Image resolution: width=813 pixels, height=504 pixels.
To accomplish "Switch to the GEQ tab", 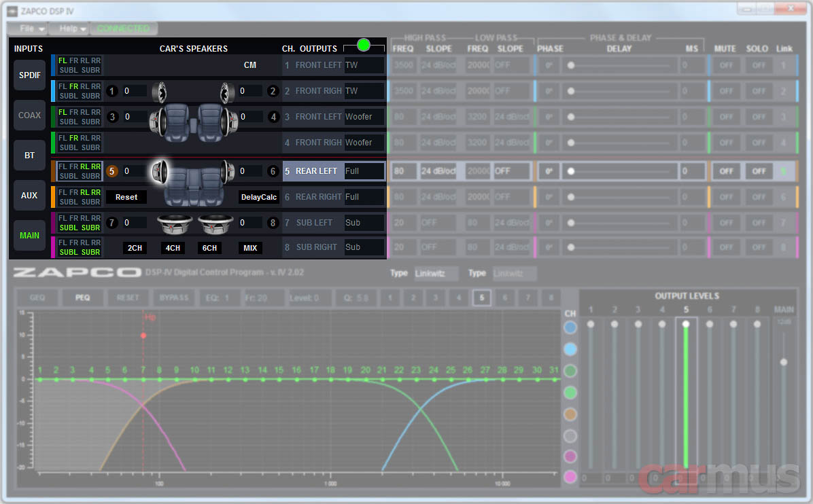I will pos(37,298).
